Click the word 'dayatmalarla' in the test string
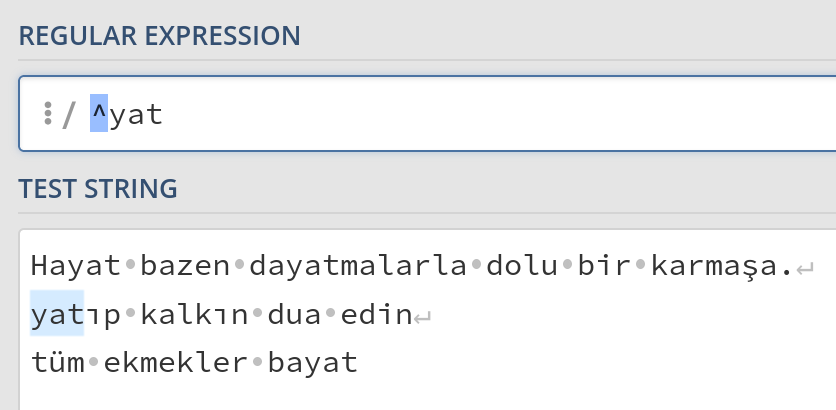Screen dimensions: 836x410 (x=359, y=267)
